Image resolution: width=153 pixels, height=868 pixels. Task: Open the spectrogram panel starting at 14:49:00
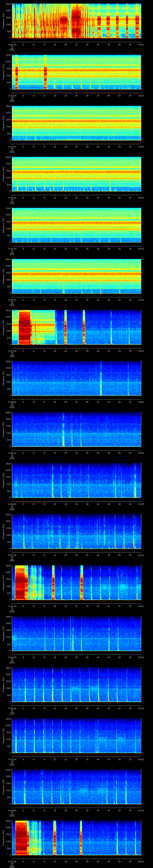pyautogui.click(x=76, y=429)
